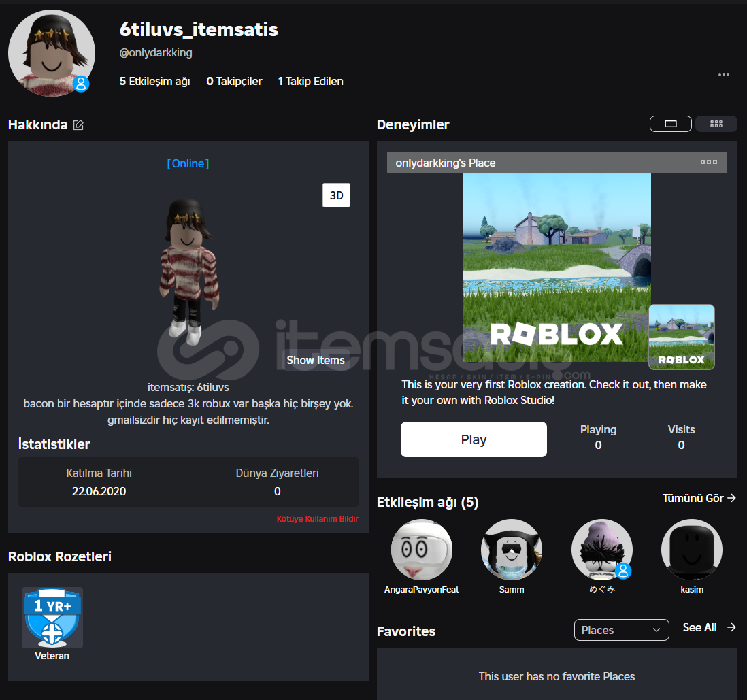Click kasim's black avatar icon

pyautogui.click(x=691, y=550)
